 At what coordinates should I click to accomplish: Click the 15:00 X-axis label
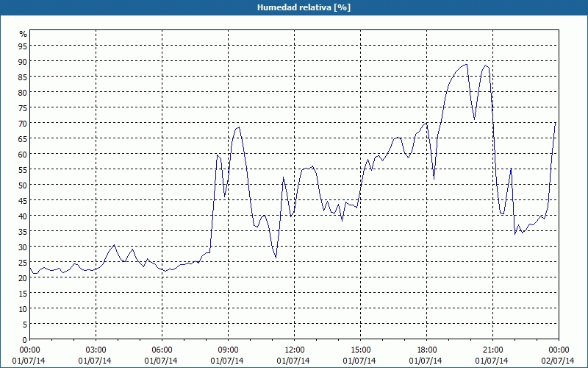point(360,350)
